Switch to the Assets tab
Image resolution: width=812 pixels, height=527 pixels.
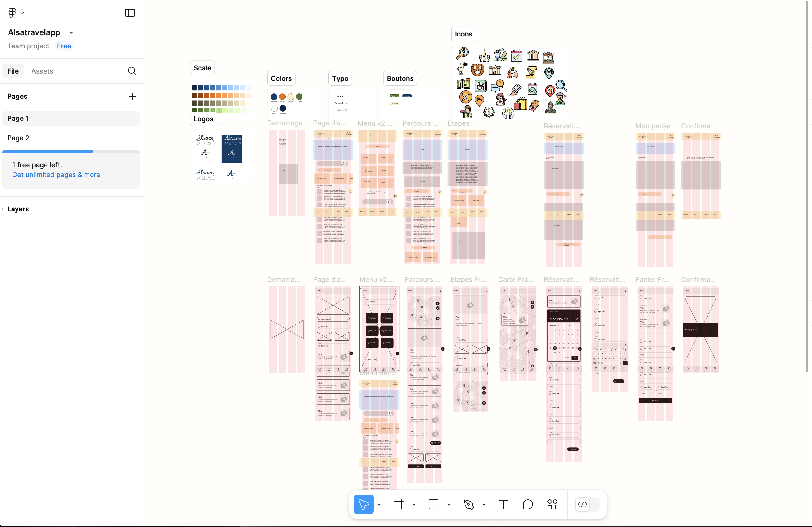click(x=42, y=71)
